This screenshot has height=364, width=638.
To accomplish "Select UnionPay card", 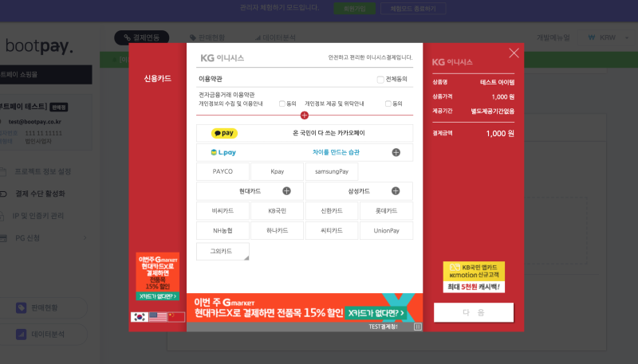I will coord(386,230).
